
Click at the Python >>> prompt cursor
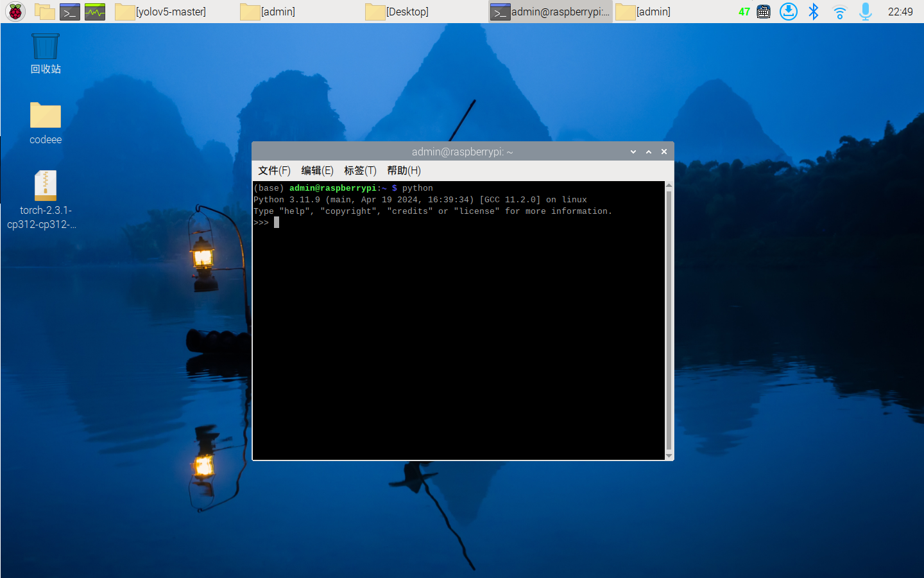coord(277,223)
